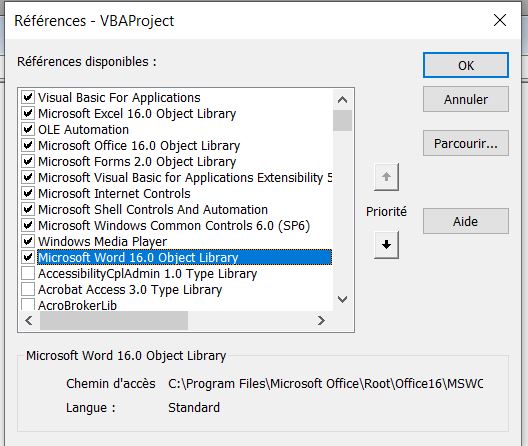Click the list's scroll down arrow
Screen dimensions: 528x446
342,299
